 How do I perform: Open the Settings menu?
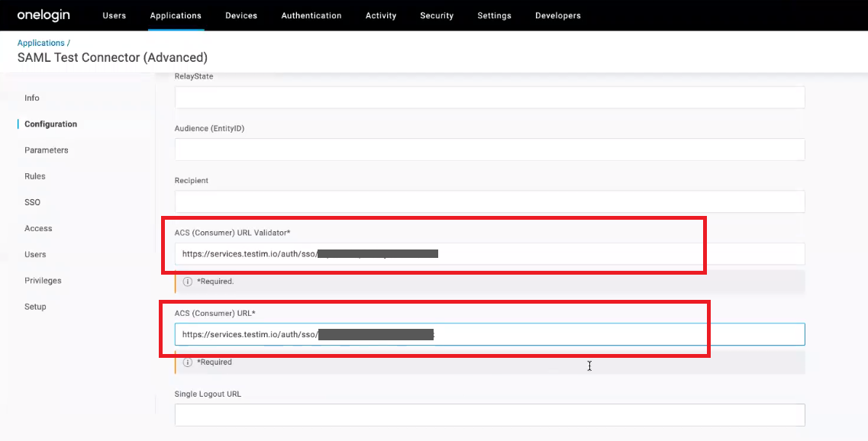point(494,15)
